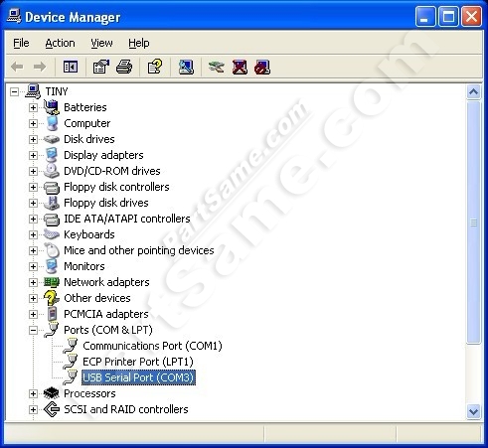488x448 pixels.
Task: Click the Properties toolbar icon
Action: coord(101,67)
